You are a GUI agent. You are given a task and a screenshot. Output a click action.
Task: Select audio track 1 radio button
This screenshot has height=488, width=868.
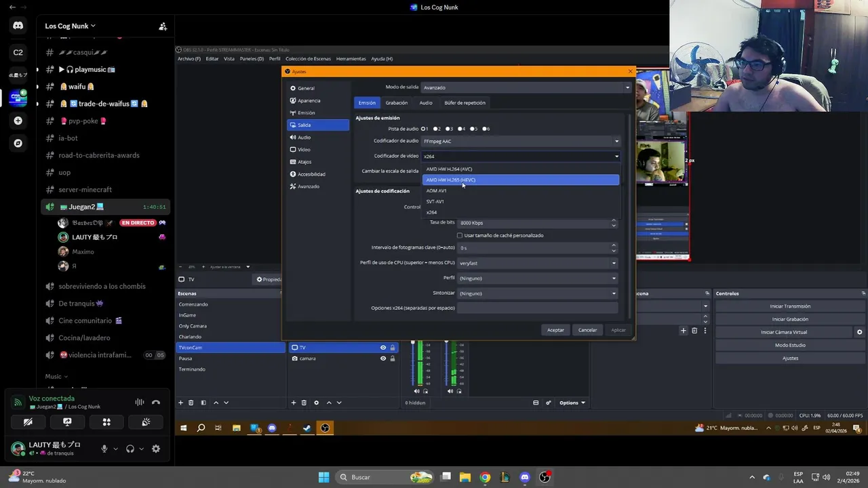pyautogui.click(x=424, y=129)
